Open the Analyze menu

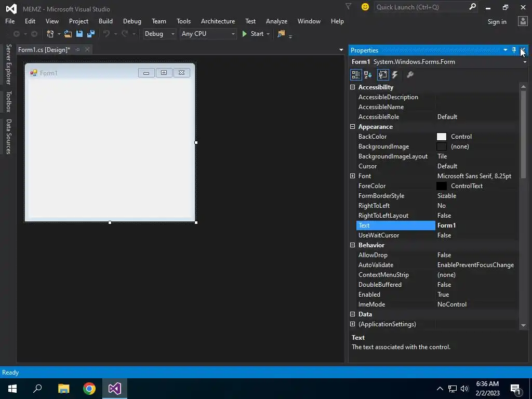pos(276,21)
